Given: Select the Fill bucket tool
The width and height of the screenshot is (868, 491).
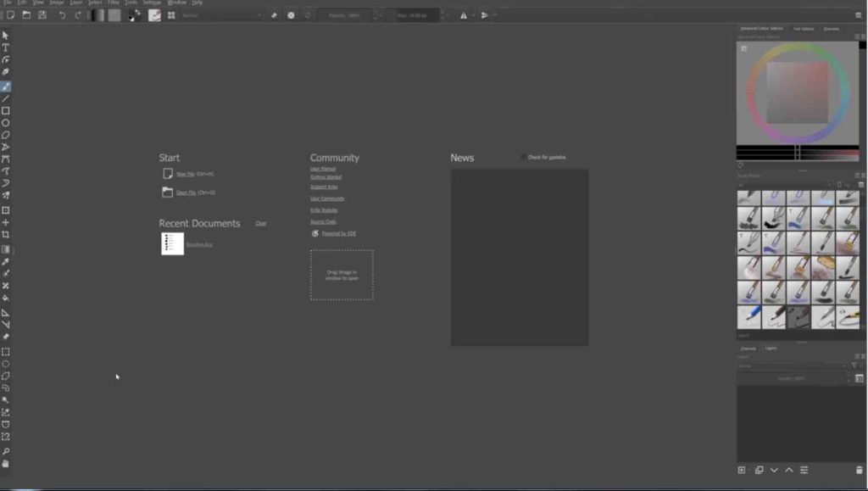Looking at the screenshot, I should tap(6, 299).
